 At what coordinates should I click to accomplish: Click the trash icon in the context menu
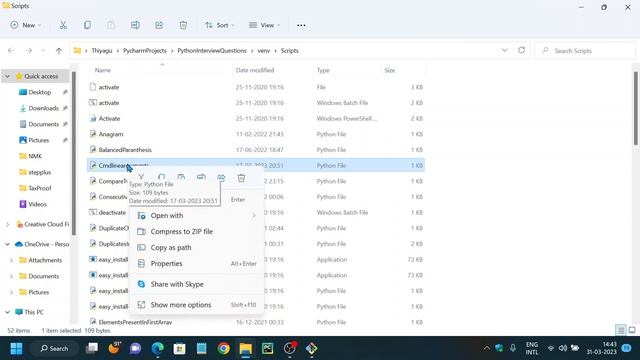241,178
